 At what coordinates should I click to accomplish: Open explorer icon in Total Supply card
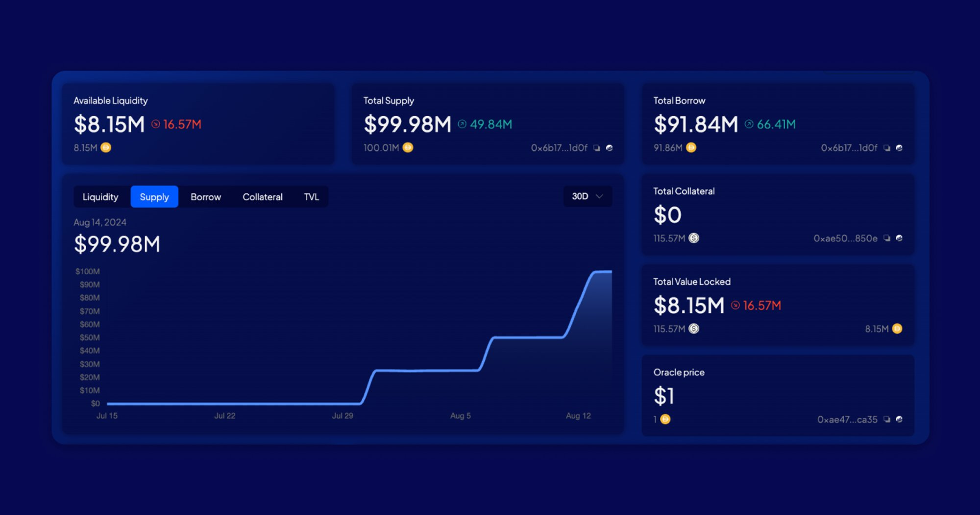609,148
